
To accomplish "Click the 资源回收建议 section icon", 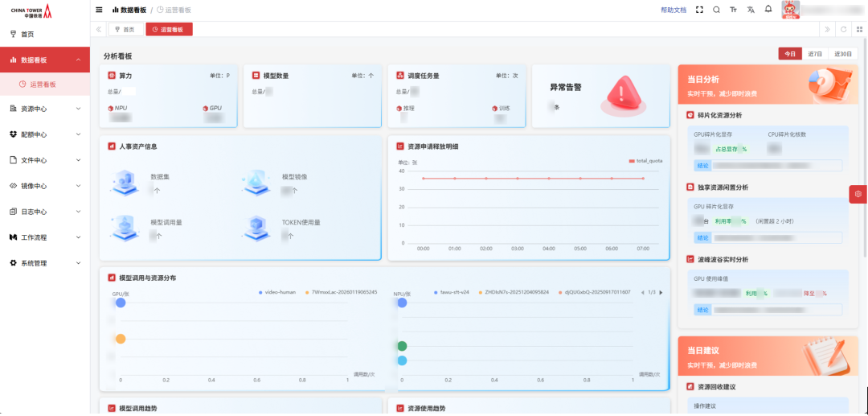I will pyautogui.click(x=690, y=386).
